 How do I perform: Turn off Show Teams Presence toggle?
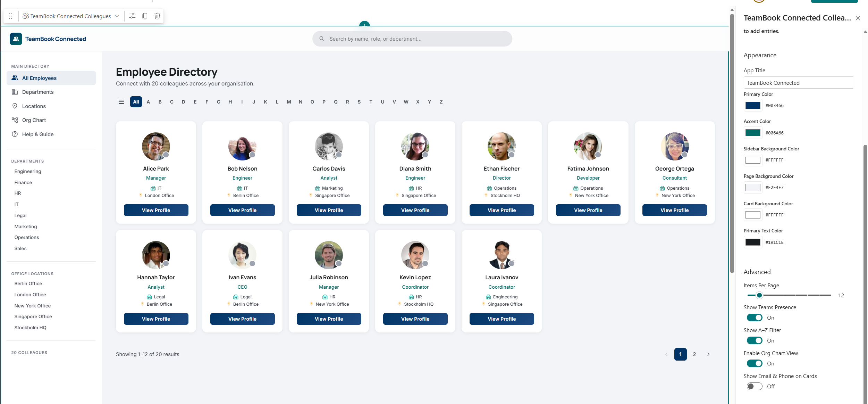pos(755,318)
